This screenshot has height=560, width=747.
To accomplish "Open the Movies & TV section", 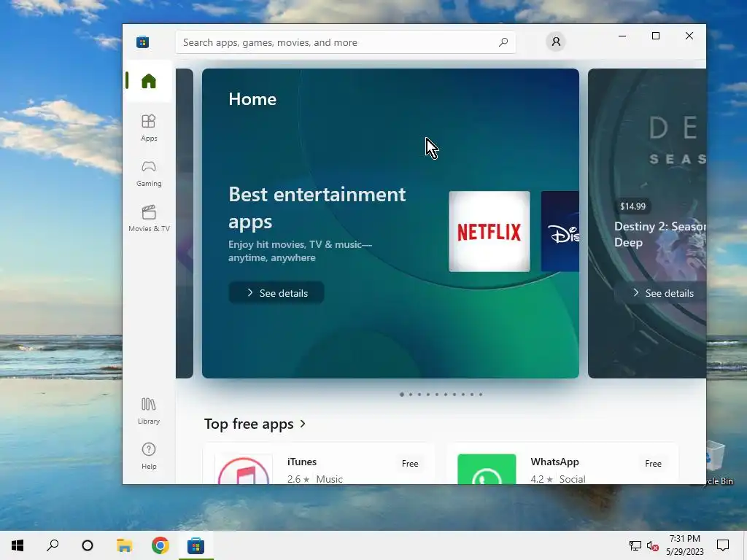I will click(149, 219).
